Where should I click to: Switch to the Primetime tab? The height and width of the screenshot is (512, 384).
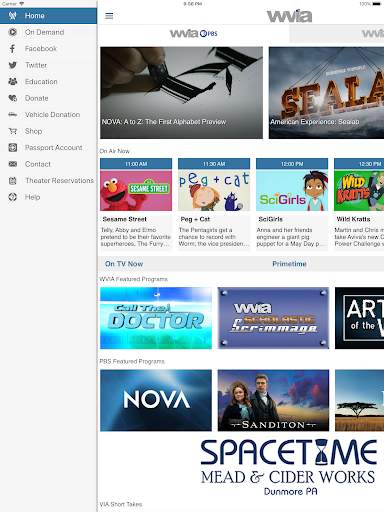tap(289, 264)
